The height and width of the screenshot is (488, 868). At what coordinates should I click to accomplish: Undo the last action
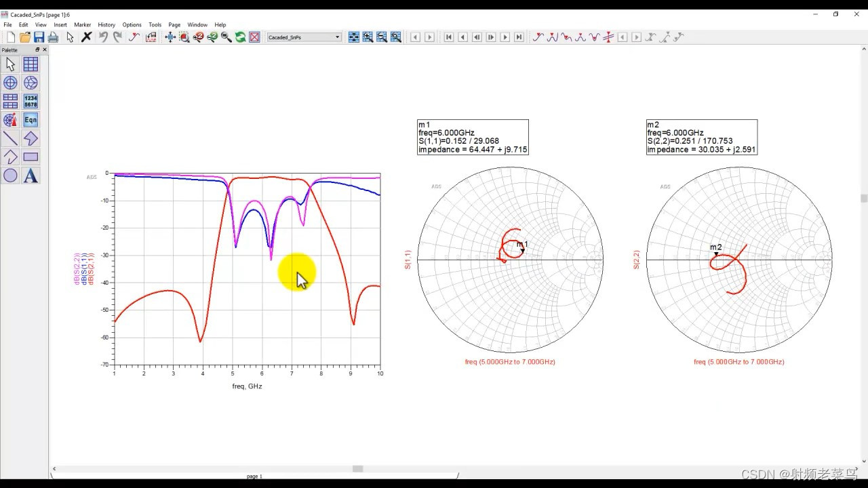103,37
